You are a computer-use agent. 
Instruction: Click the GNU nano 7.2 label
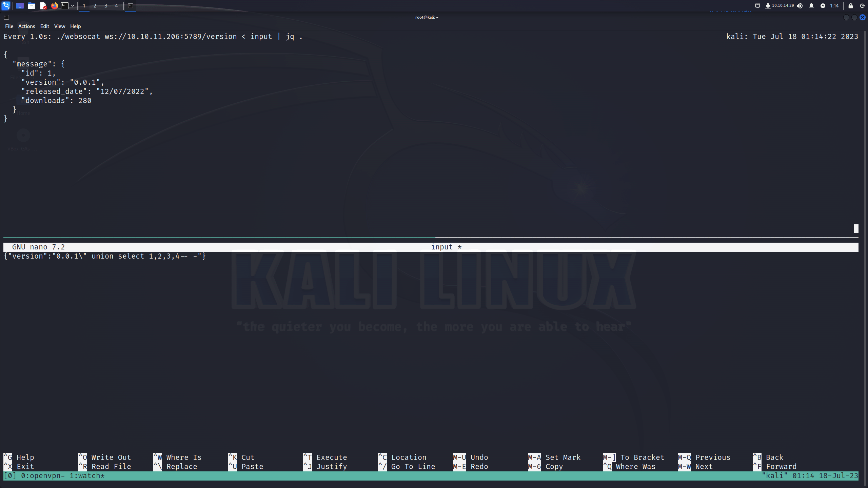point(38,247)
